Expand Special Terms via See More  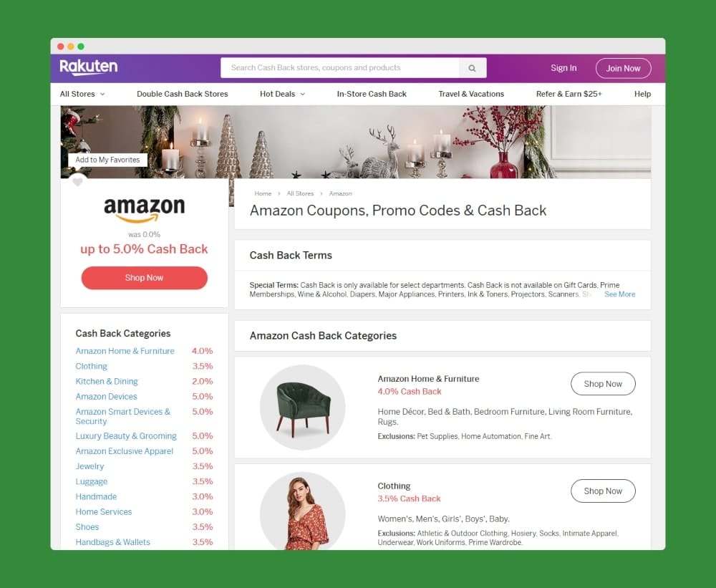tap(619, 294)
